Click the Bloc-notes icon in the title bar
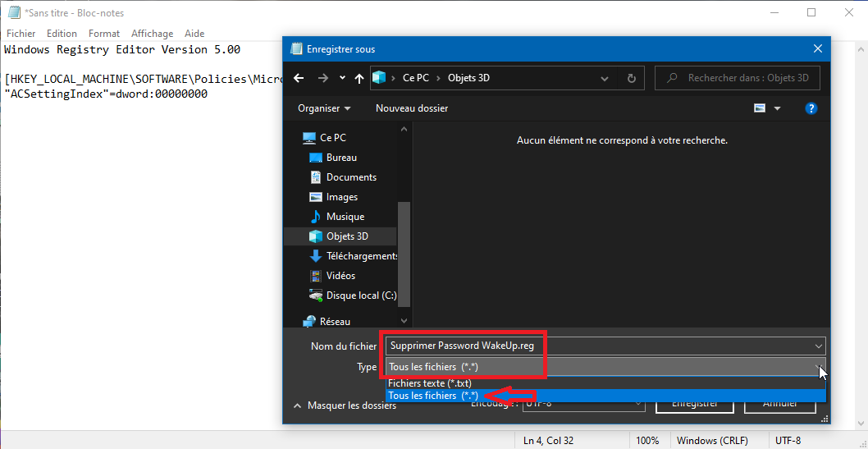 tap(14, 12)
